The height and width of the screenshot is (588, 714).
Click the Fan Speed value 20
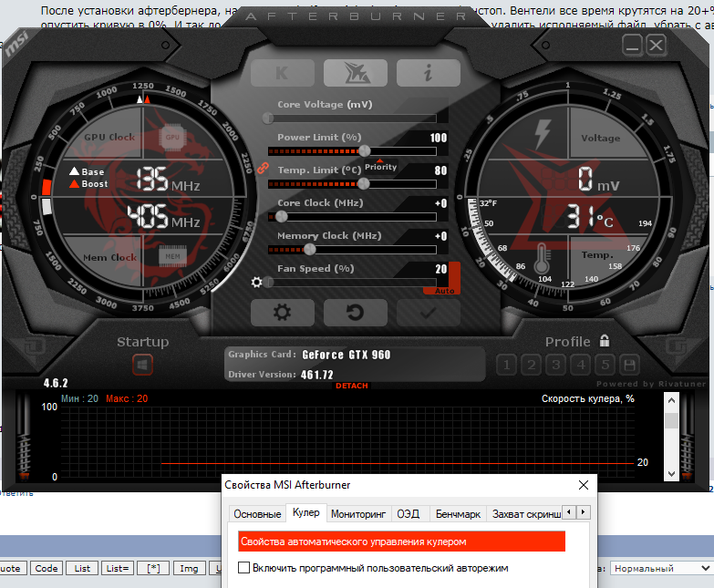[x=440, y=269]
